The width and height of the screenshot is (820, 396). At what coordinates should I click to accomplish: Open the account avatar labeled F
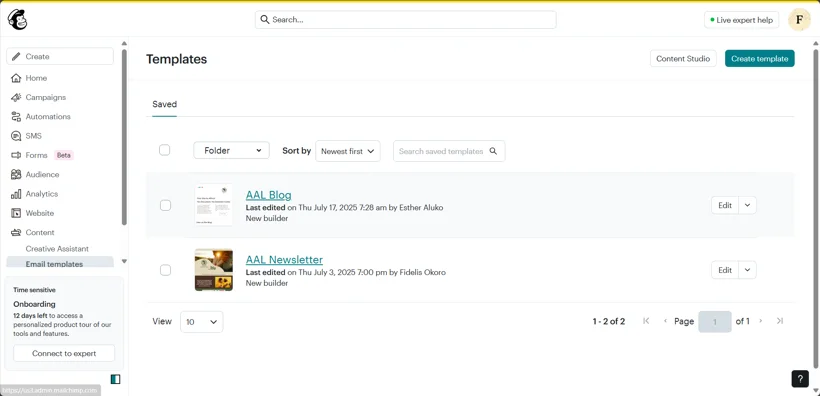[799, 20]
